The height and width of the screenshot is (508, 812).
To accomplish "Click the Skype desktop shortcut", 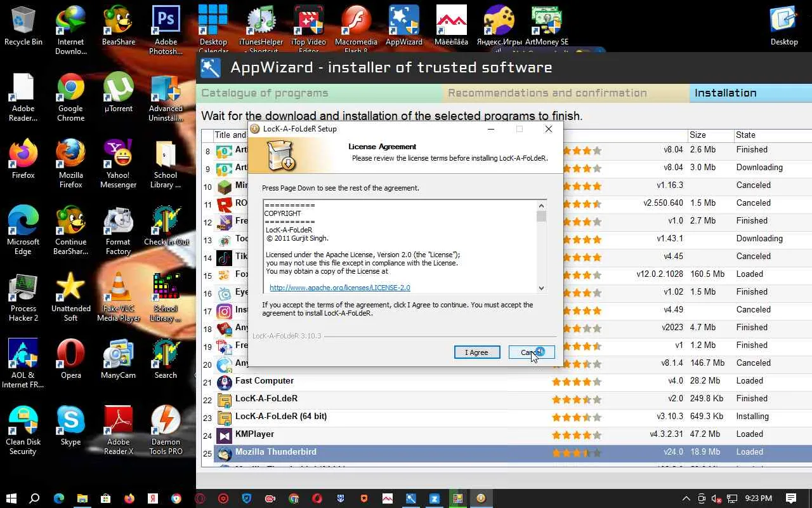I will coord(70,425).
